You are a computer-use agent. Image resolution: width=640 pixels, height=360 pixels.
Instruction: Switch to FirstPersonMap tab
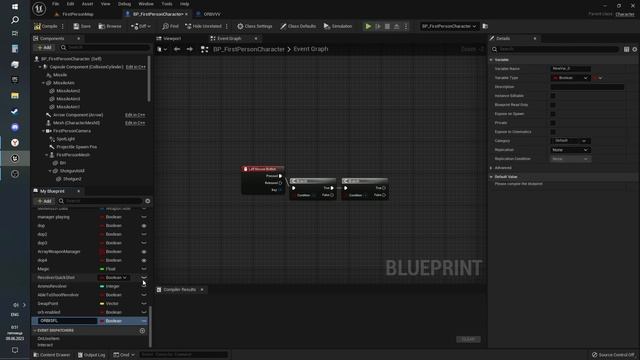78,14
